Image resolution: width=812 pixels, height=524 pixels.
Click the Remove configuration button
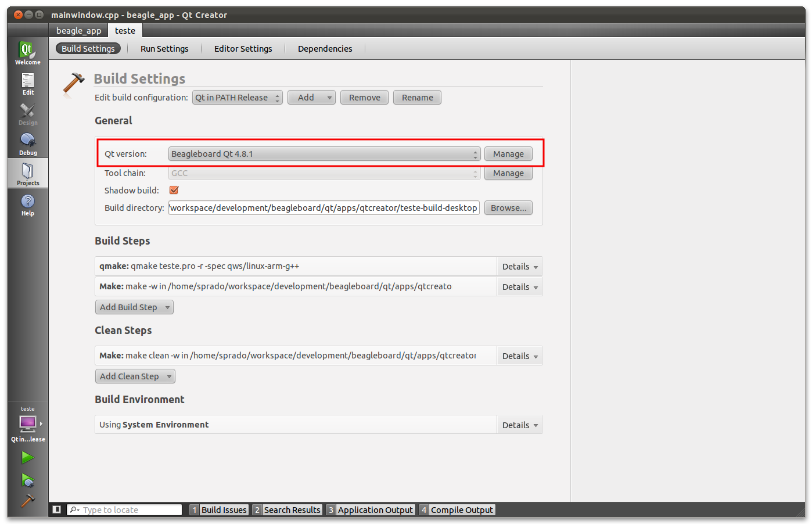pyautogui.click(x=365, y=98)
